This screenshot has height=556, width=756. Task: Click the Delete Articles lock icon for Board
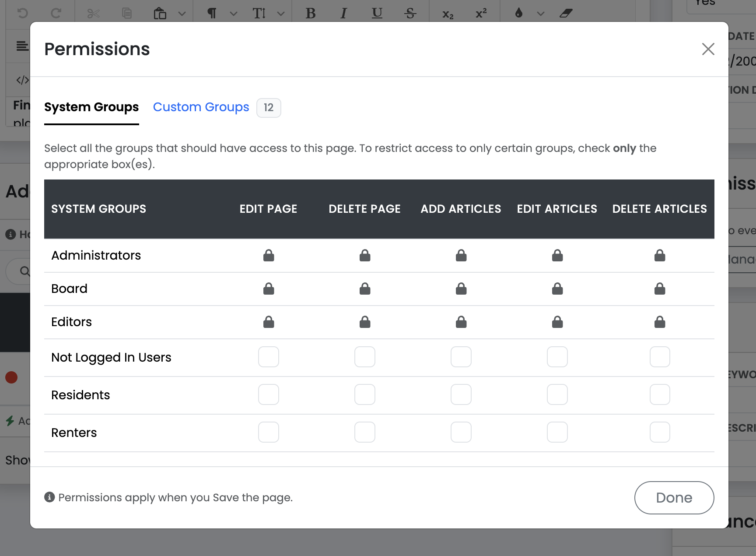tap(660, 289)
